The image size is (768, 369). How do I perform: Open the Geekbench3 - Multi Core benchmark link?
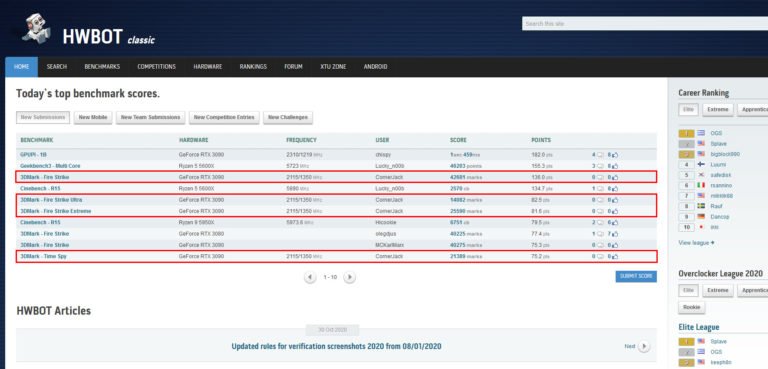point(50,166)
